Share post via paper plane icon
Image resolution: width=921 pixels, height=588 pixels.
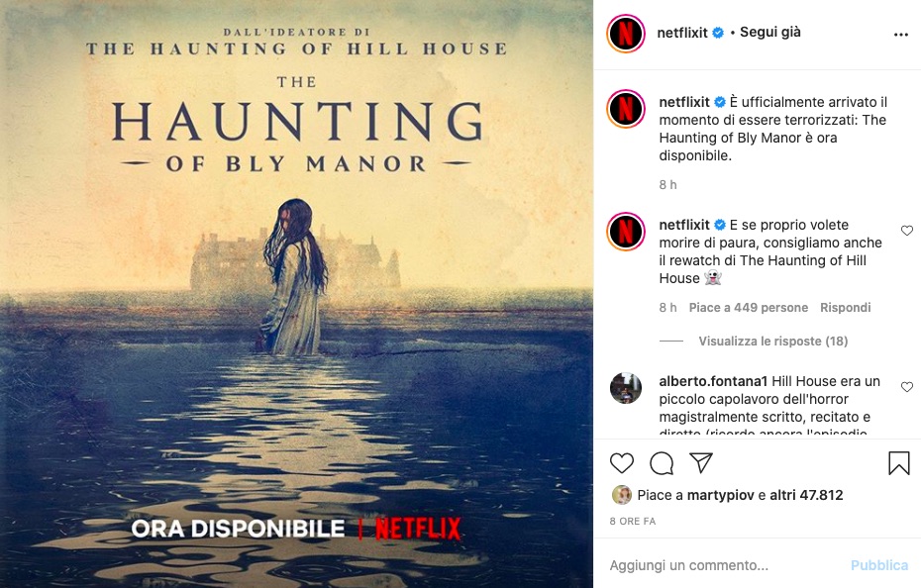pyautogui.click(x=701, y=463)
